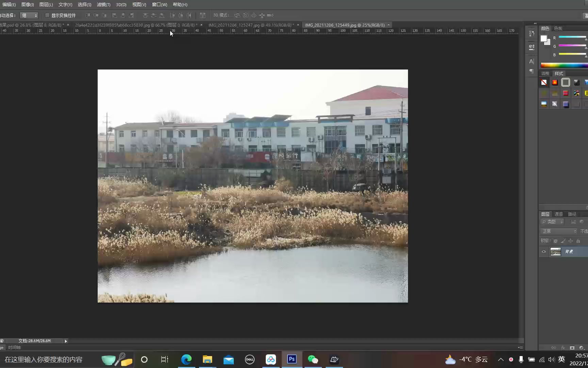Image resolution: width=588 pixels, height=368 pixels.
Task: Apply the multicolor nebula style preset
Action: coord(577,93)
